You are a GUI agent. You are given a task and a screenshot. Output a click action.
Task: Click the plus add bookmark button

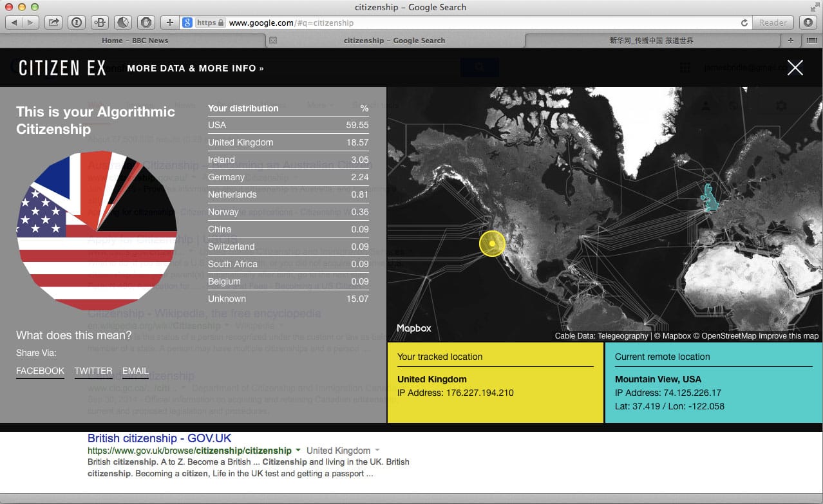click(x=170, y=23)
